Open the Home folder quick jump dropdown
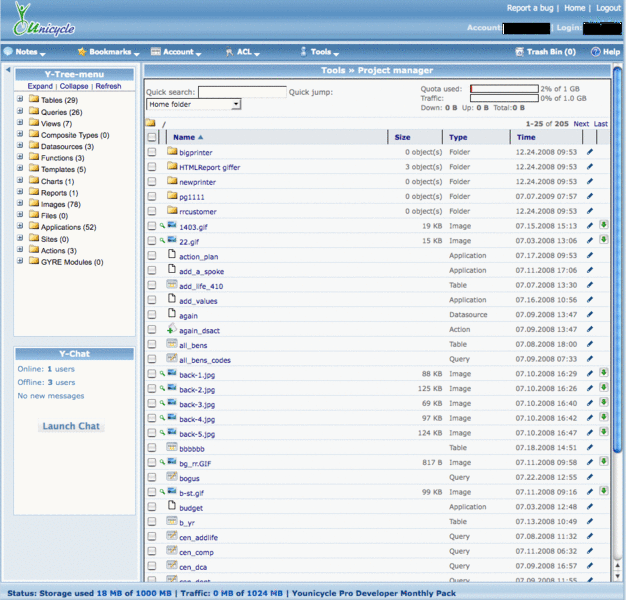 (x=194, y=104)
